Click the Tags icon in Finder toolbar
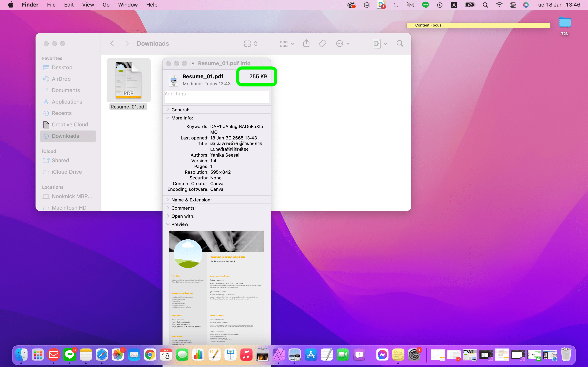Screen dimensions: 588x367 [322, 43]
